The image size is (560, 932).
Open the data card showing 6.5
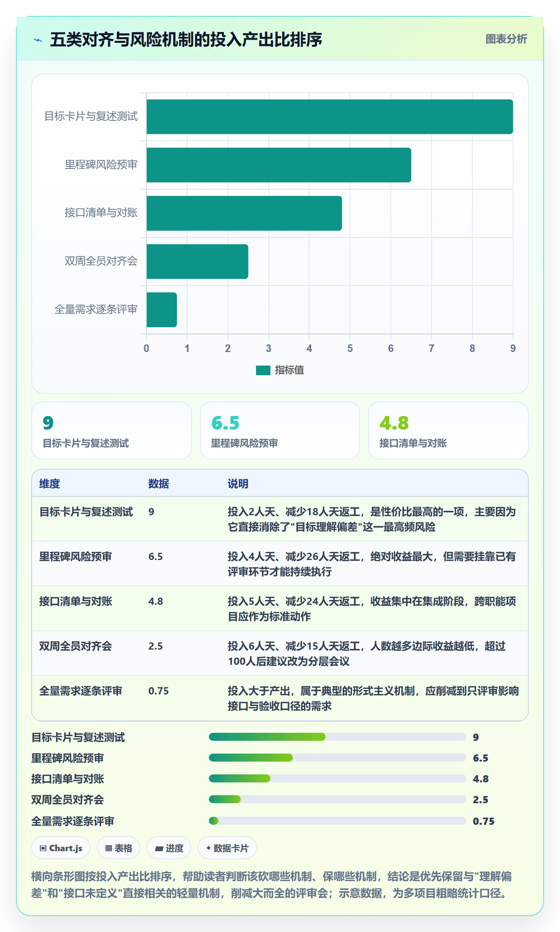point(280,430)
